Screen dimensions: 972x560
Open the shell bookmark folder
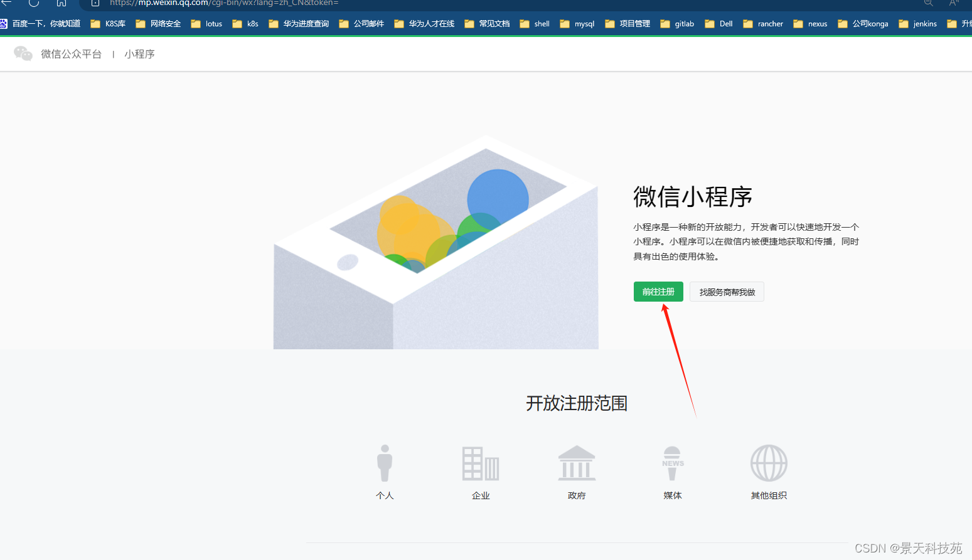click(535, 24)
